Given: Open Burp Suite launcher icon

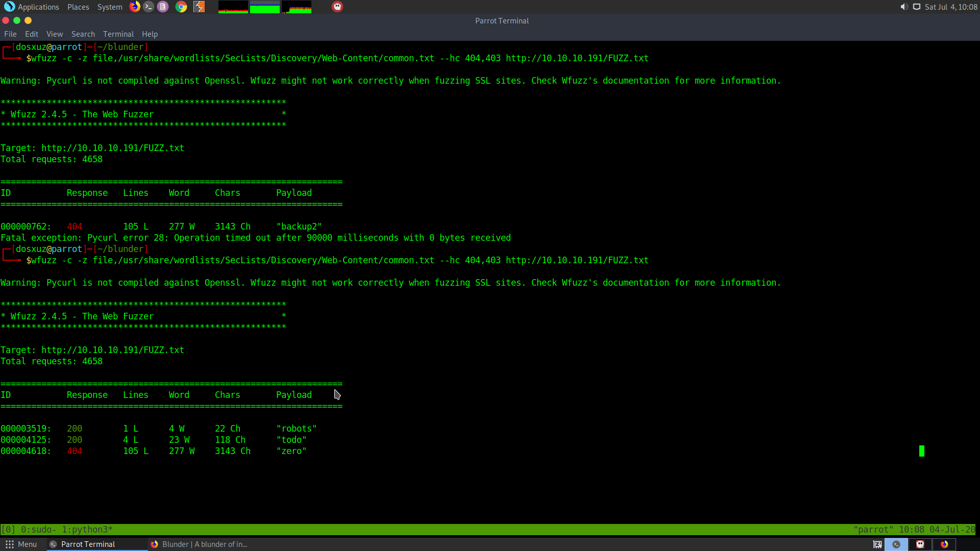Looking at the screenshot, I should point(199,7).
